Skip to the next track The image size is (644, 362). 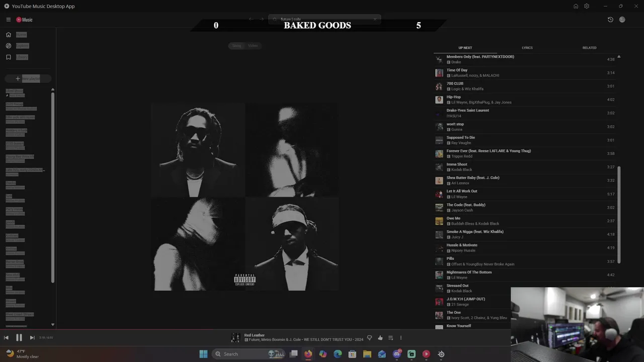click(32, 338)
